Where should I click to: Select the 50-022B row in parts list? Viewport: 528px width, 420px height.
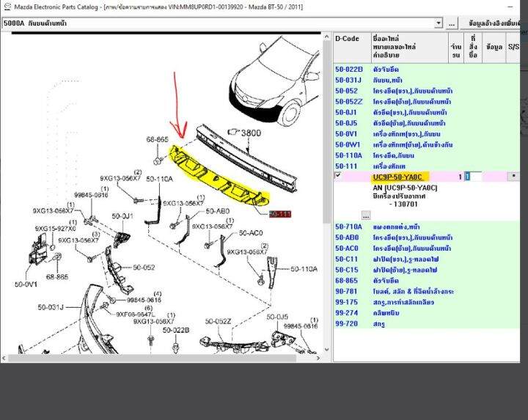click(349, 70)
